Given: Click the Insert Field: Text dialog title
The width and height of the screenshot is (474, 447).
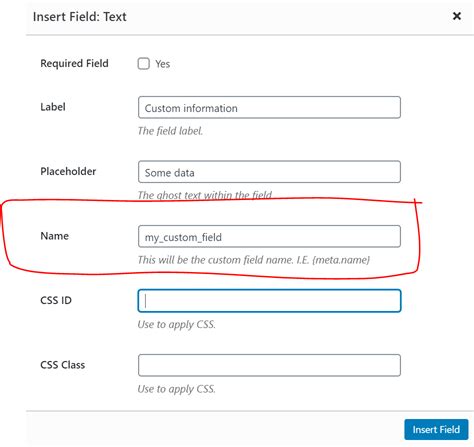Looking at the screenshot, I should coord(80,17).
